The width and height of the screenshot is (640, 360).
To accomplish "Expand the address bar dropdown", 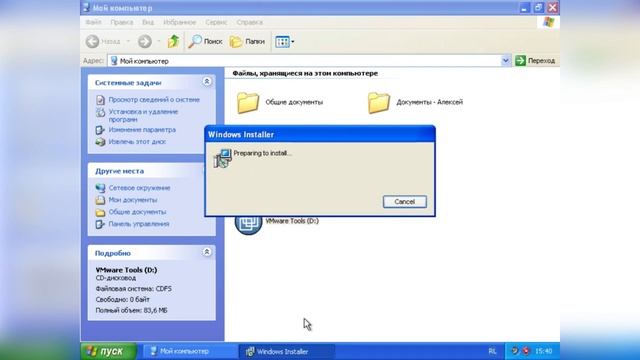I will click(505, 61).
